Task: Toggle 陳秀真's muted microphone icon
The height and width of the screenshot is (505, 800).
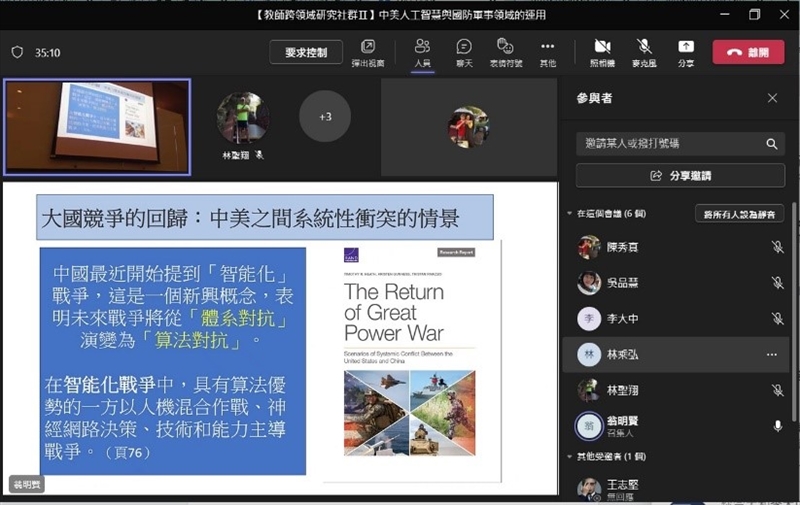Action: [x=777, y=247]
